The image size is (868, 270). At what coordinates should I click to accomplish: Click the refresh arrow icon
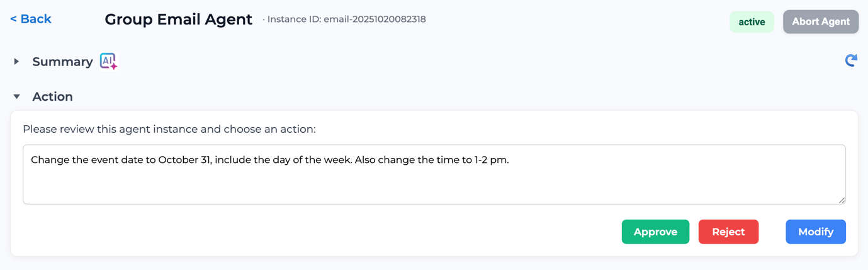pos(851,60)
